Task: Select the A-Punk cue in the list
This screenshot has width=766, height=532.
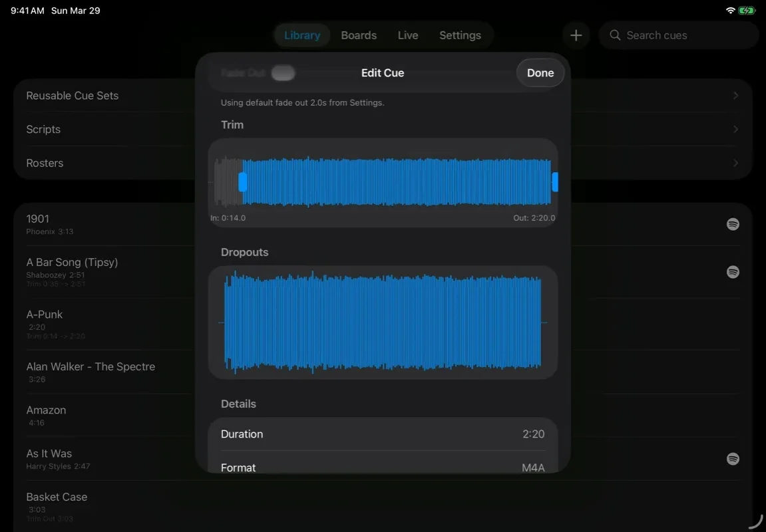Action: (100, 324)
